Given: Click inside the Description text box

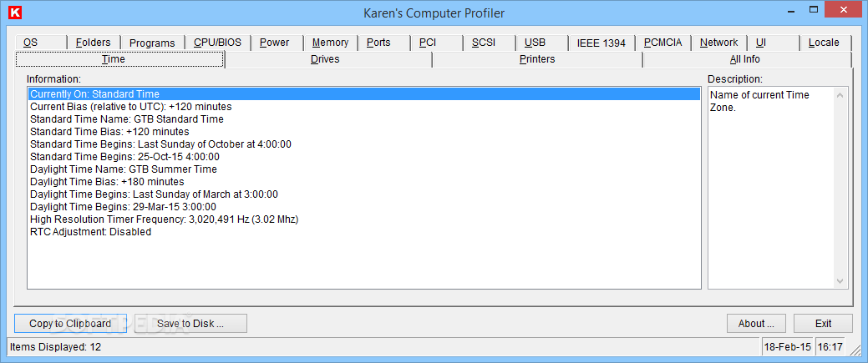Looking at the screenshot, I should click(x=771, y=188).
